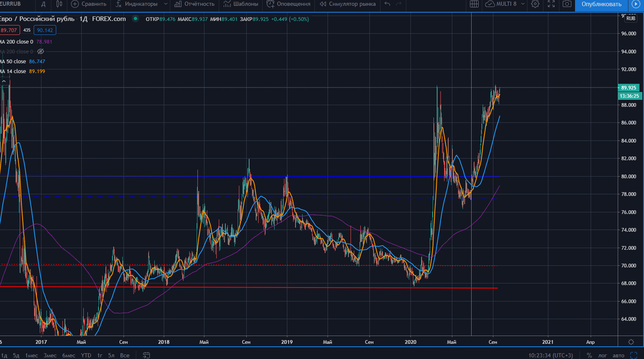Open chart settings with the gear icon
Image resolution: width=644 pixels, height=359 pixels.
tap(535, 4)
